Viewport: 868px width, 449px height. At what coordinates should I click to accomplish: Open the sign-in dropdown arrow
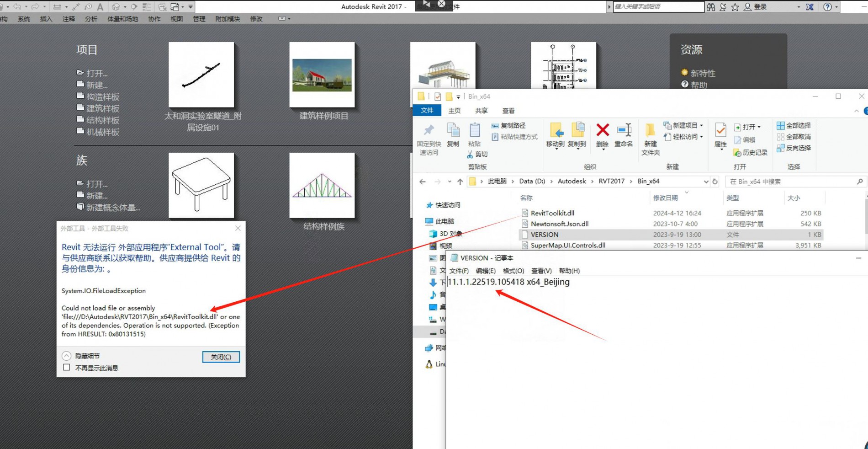tap(799, 7)
